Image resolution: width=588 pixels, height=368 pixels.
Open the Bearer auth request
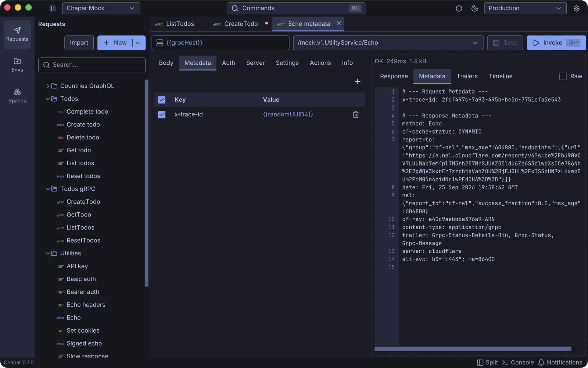83,292
